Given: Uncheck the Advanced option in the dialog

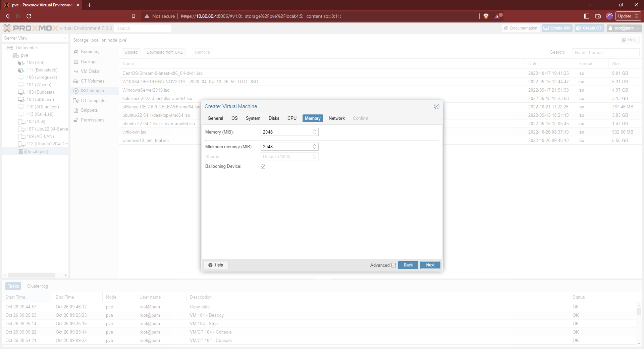Looking at the screenshot, I should pyautogui.click(x=393, y=265).
